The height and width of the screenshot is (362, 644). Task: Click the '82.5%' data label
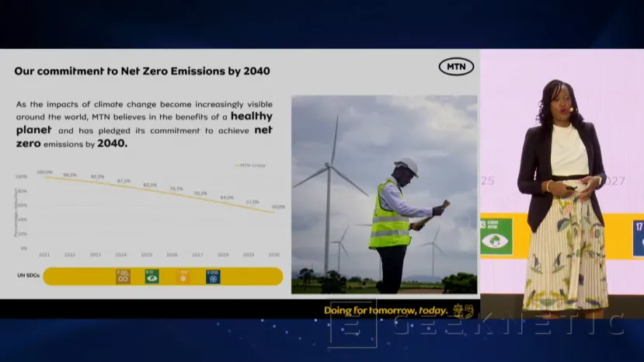coord(150,185)
